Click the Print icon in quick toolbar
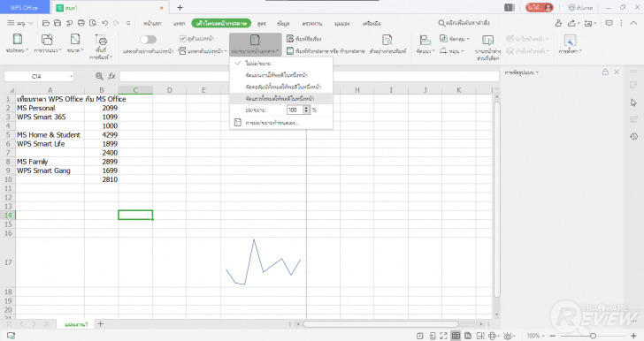644x341 pixels. click(x=81, y=23)
